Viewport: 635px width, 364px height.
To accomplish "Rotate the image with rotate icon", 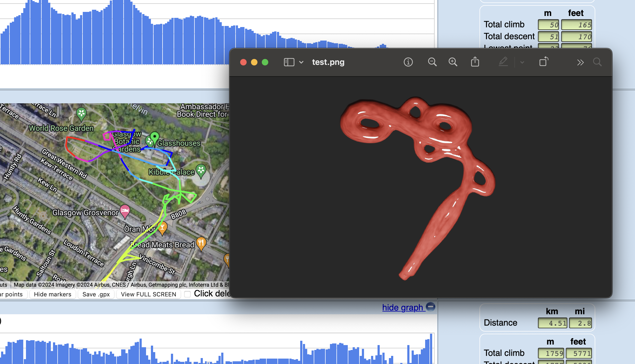I will click(x=544, y=62).
